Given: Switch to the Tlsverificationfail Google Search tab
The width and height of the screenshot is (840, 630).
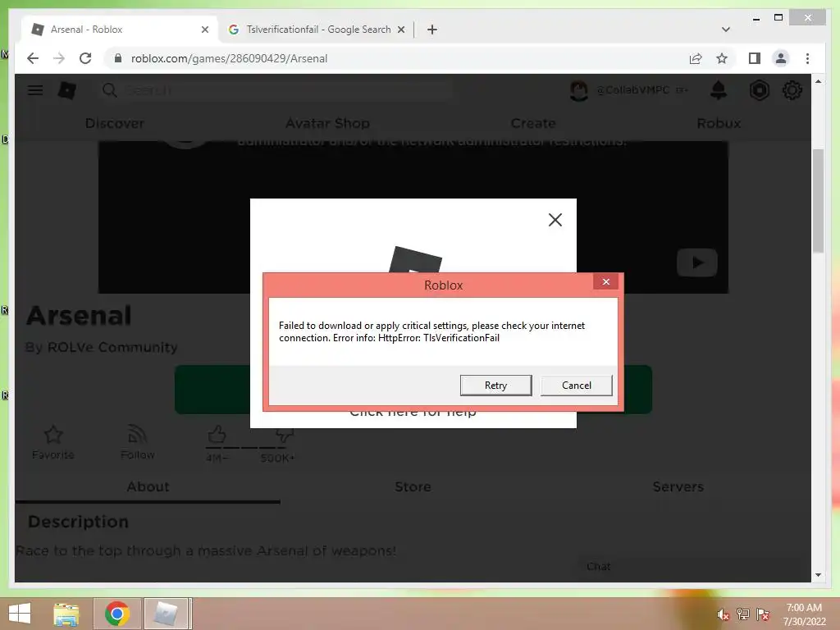Looking at the screenshot, I should [x=316, y=30].
